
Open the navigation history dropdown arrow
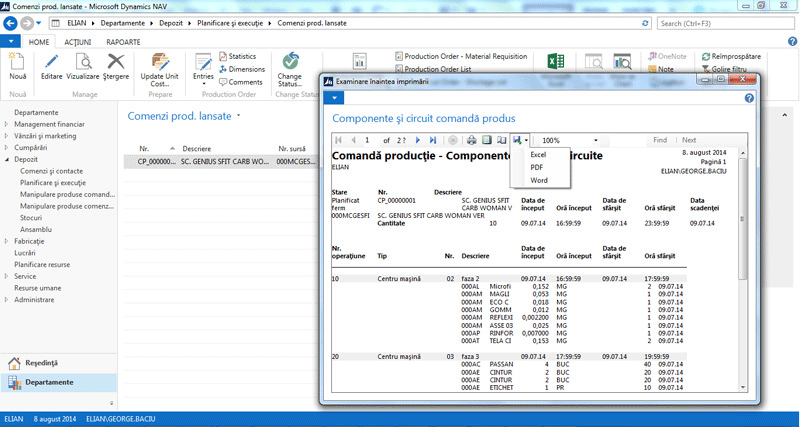39,23
